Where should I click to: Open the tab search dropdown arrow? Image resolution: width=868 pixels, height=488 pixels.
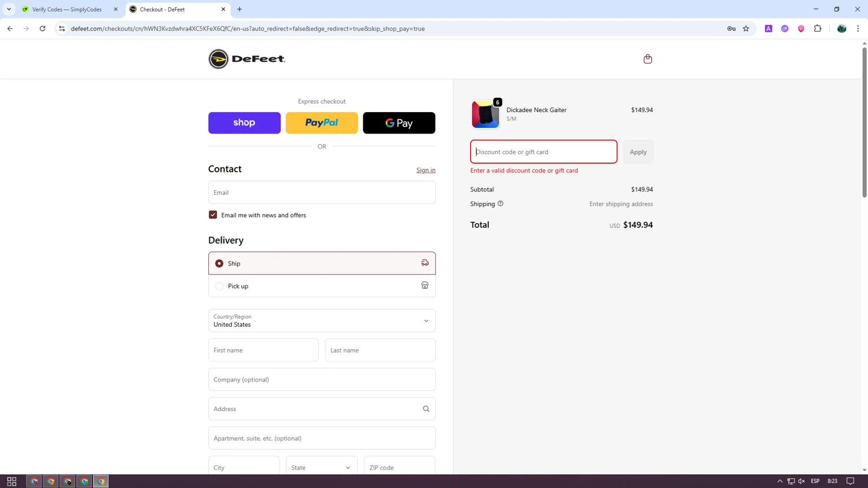[9, 9]
